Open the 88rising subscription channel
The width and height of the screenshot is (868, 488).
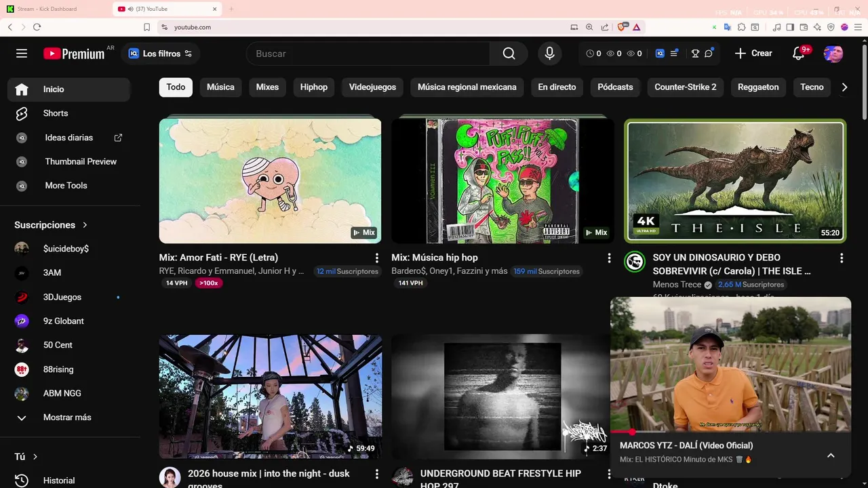tap(68, 369)
